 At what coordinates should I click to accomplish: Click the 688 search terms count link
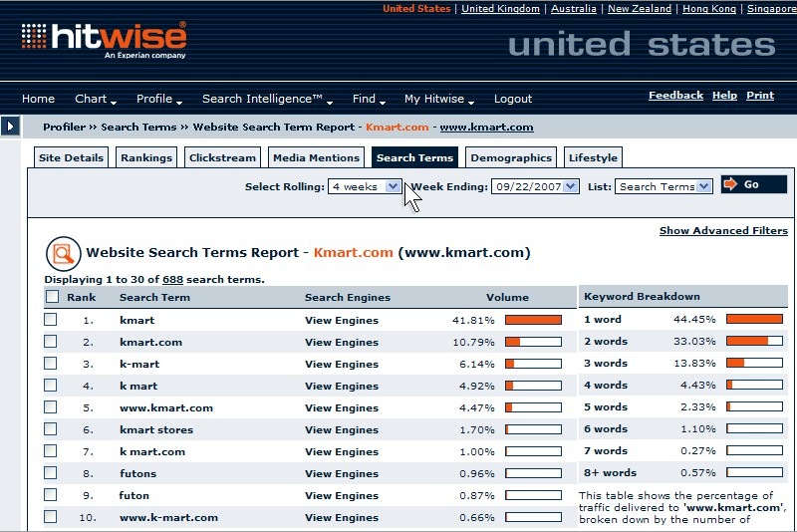point(172,280)
